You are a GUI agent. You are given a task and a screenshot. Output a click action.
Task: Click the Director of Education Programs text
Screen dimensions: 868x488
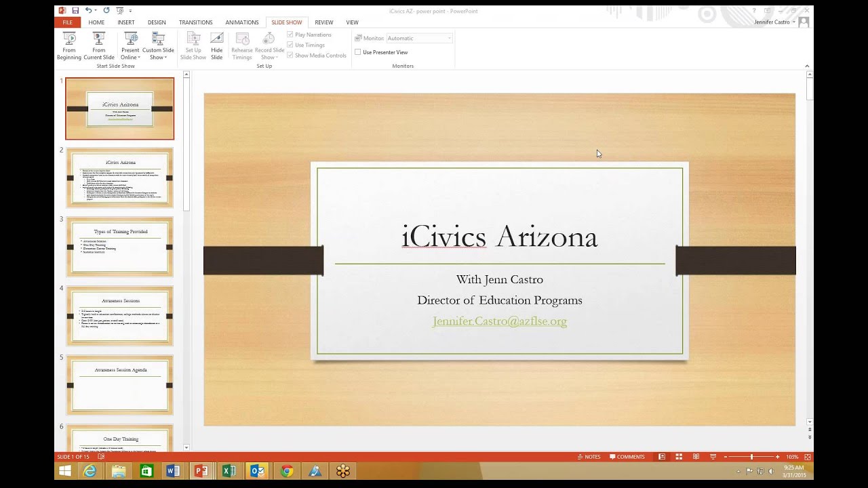coord(500,300)
